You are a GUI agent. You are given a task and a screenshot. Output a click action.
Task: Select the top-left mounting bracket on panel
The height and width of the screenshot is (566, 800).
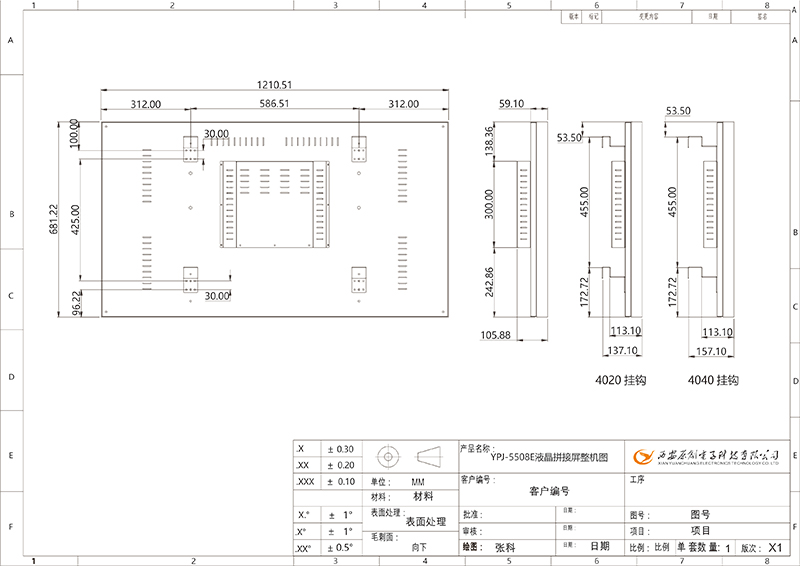189,148
